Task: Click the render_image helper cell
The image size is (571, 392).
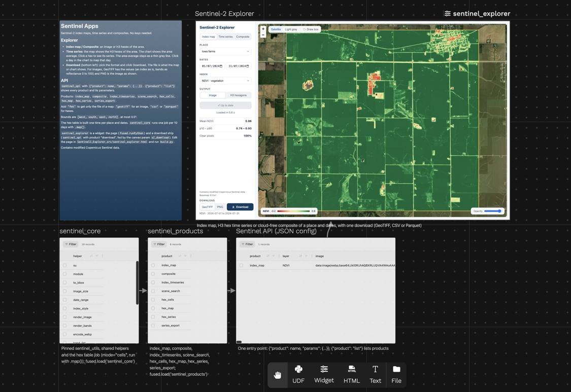Action: coord(82,317)
